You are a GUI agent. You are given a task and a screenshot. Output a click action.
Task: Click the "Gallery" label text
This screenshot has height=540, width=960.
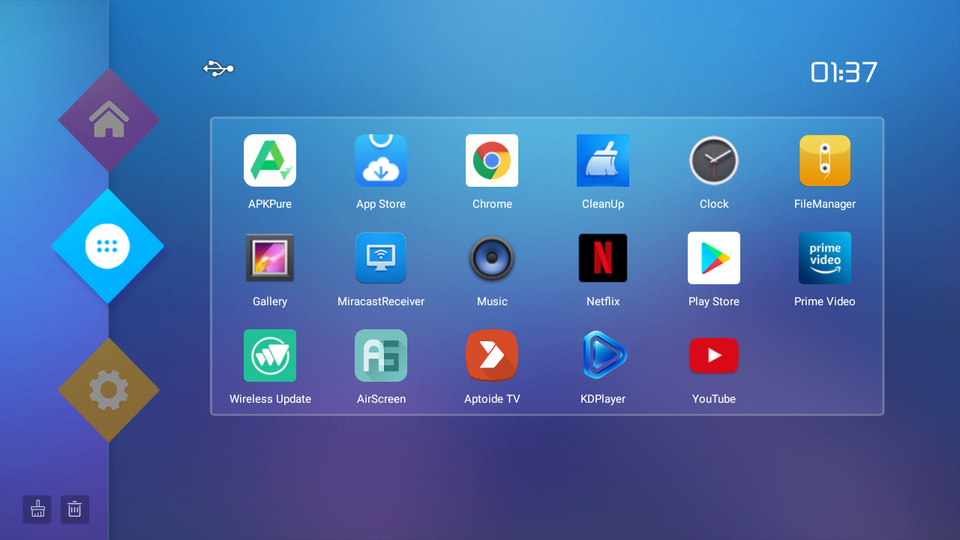(269, 301)
